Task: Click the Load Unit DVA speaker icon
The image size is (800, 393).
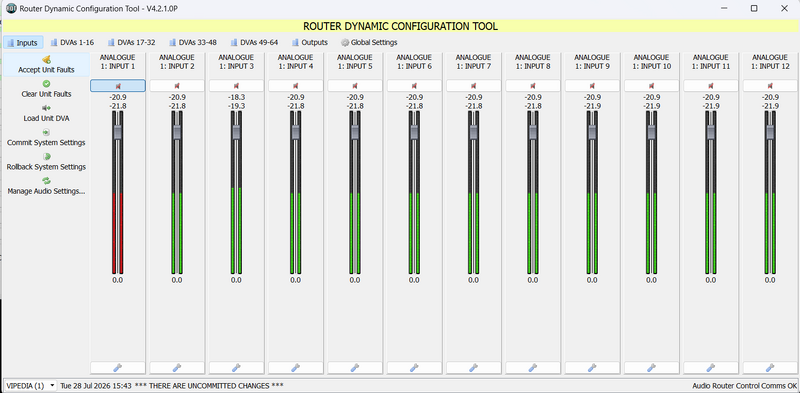Action: coord(46,108)
